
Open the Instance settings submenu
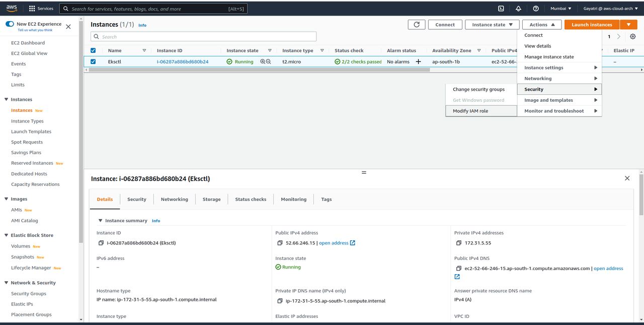559,68
